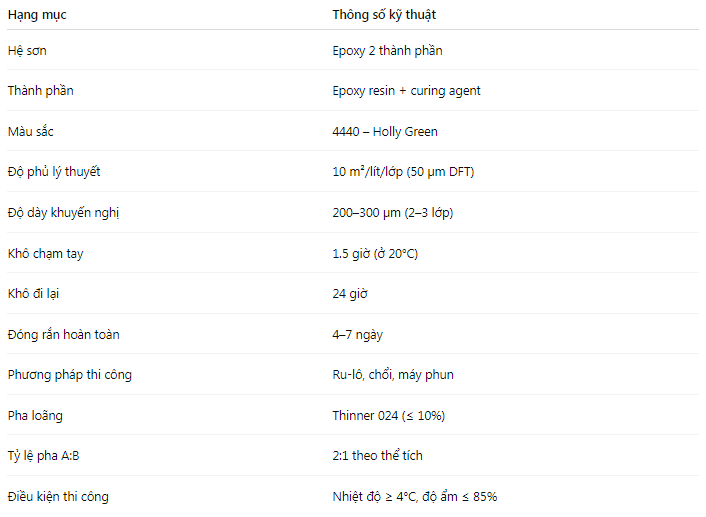Select the "Độ dày khuyến nghị" label
This screenshot has width=706, height=517.
pyautogui.click(x=63, y=213)
